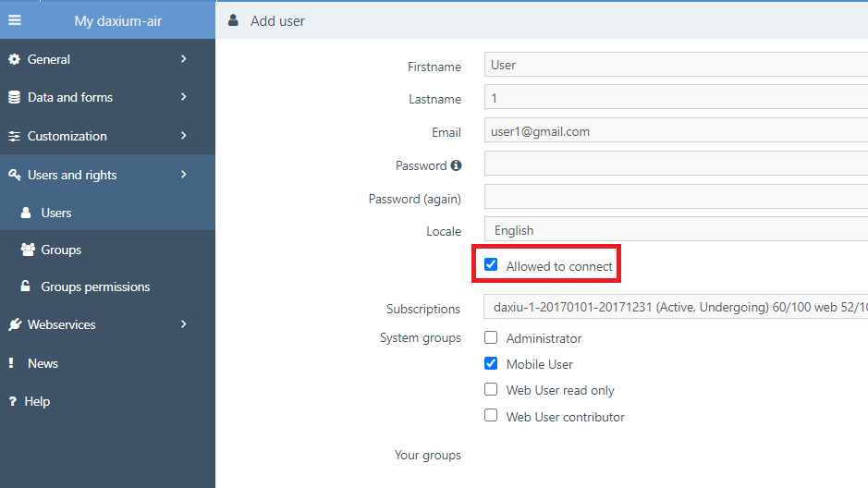Click the Groups permissions unlock icon
868x488 pixels.
click(26, 286)
